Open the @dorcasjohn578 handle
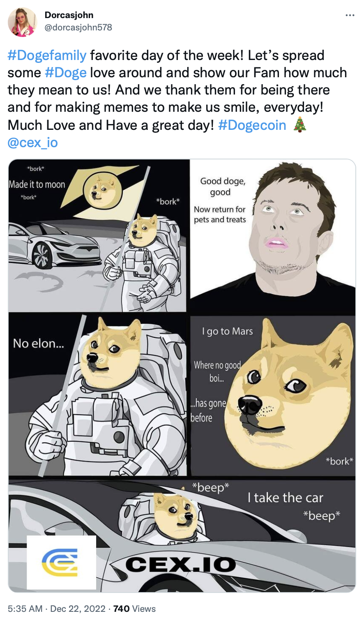This screenshot has height=618, width=364. (78, 27)
